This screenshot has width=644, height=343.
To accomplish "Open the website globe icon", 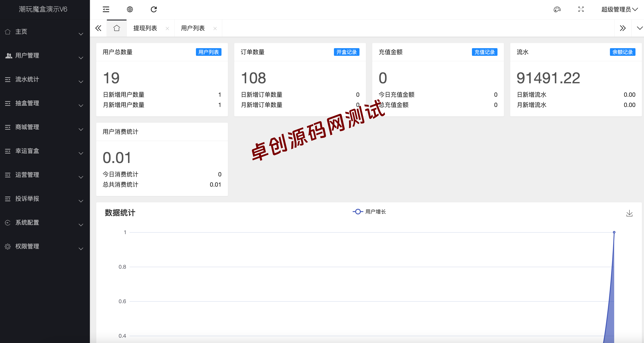I will pyautogui.click(x=130, y=10).
